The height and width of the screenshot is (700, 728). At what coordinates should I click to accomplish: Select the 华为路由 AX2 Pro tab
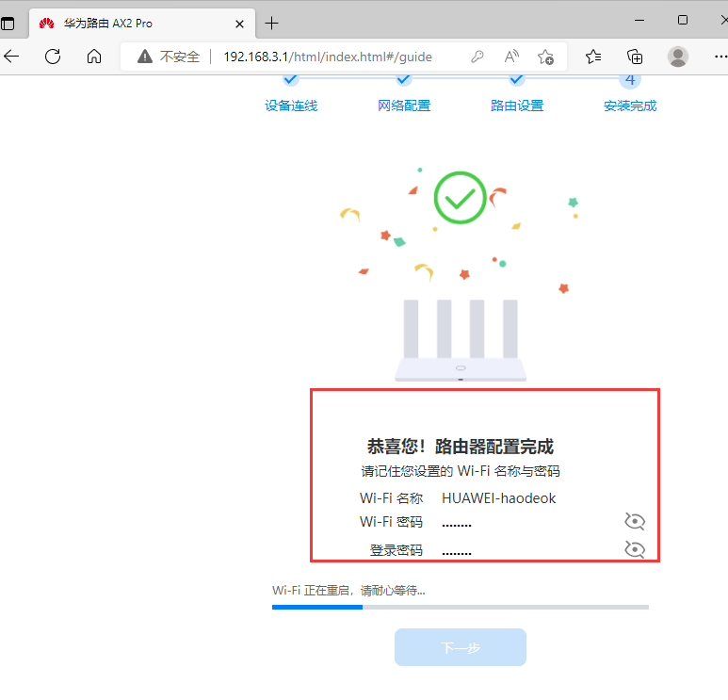pyautogui.click(x=142, y=24)
